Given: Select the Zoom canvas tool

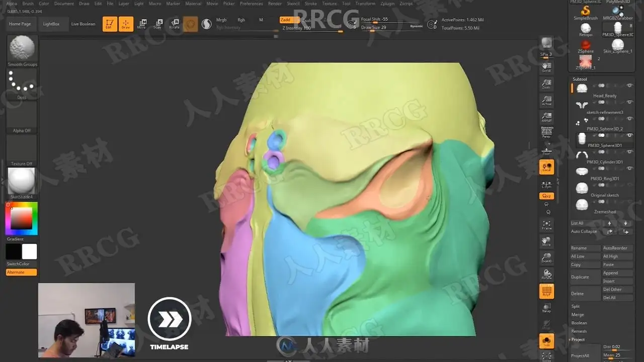Looking at the screenshot, I should click(x=546, y=83).
